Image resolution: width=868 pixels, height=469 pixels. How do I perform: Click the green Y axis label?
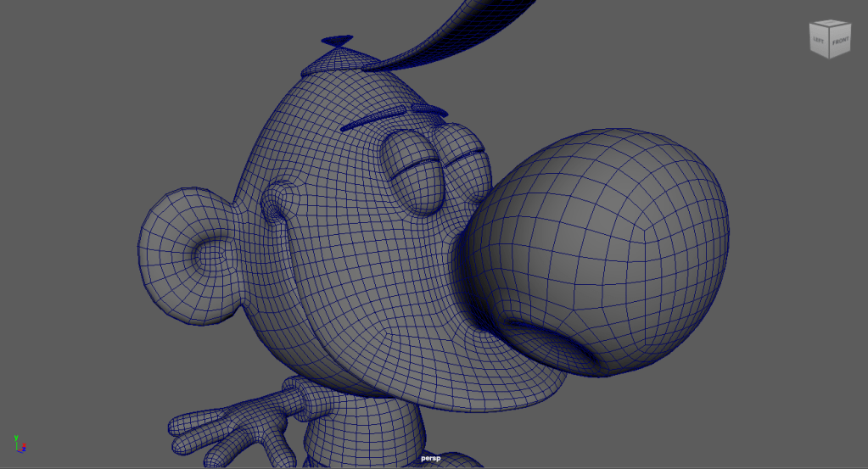16,436
